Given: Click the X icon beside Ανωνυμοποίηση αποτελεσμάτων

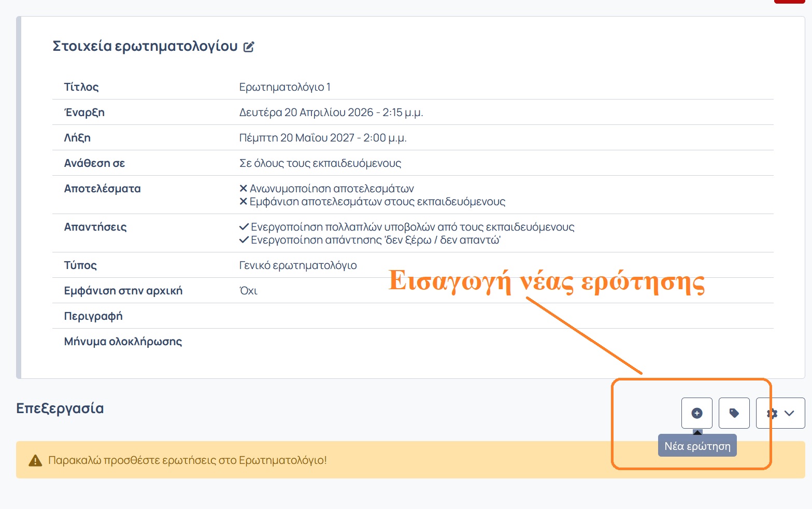Looking at the screenshot, I should click(x=243, y=189).
